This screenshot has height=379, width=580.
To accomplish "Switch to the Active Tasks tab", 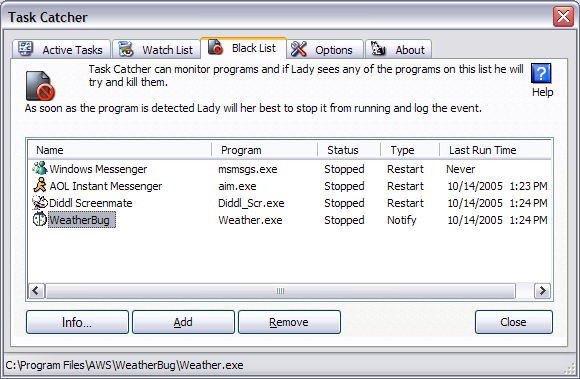I will point(61,49).
